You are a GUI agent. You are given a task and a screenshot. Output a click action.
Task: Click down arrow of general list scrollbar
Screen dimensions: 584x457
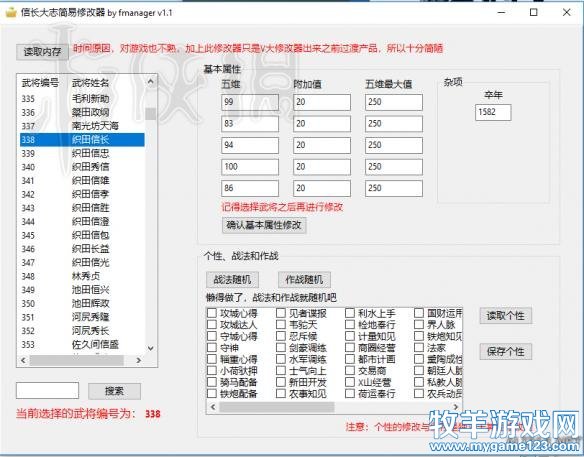coord(150,348)
